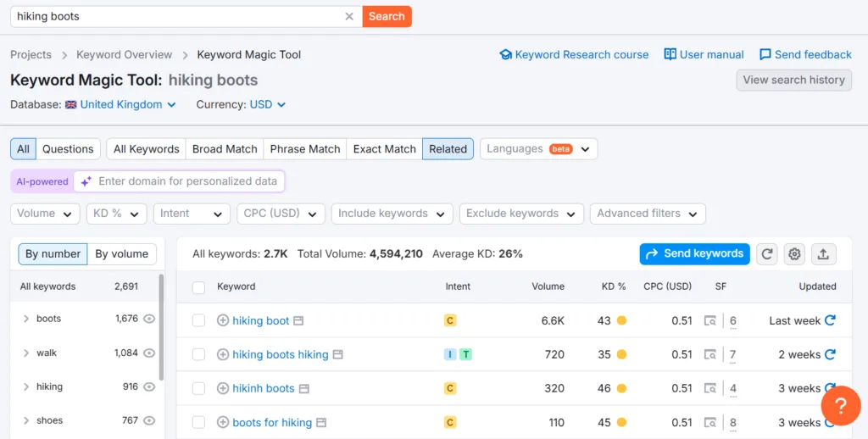Change currency via USD dropdown
This screenshot has width=868, height=439.
point(267,104)
